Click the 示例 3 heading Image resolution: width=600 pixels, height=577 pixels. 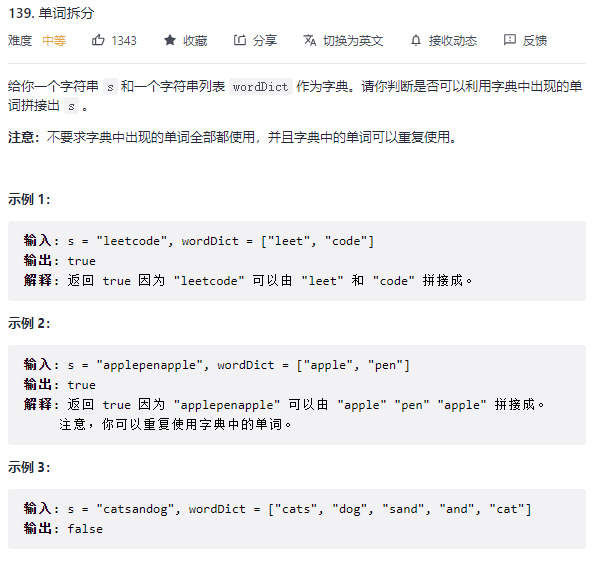point(29,467)
